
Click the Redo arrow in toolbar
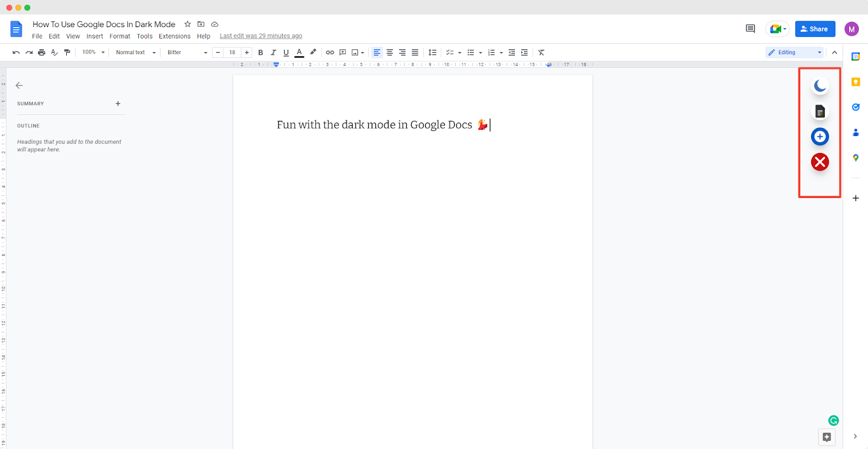coord(29,53)
